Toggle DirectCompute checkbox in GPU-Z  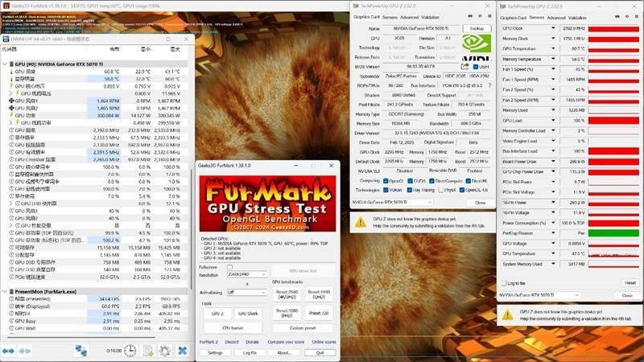(431, 180)
